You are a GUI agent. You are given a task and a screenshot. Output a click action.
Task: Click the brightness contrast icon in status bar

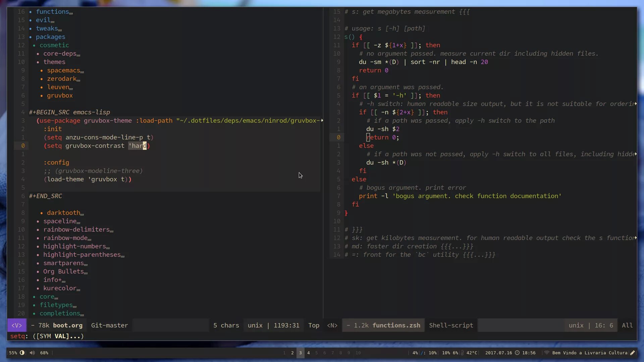click(x=22, y=353)
